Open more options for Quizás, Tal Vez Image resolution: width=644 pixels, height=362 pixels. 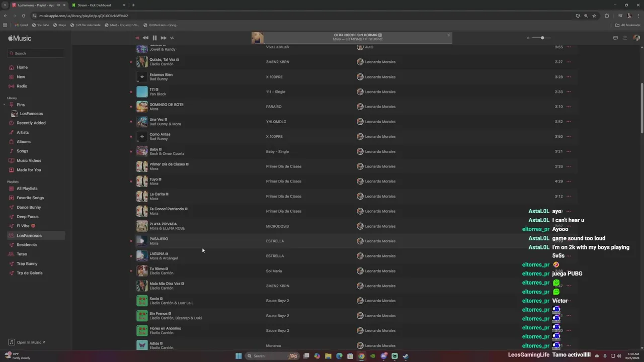569,62
